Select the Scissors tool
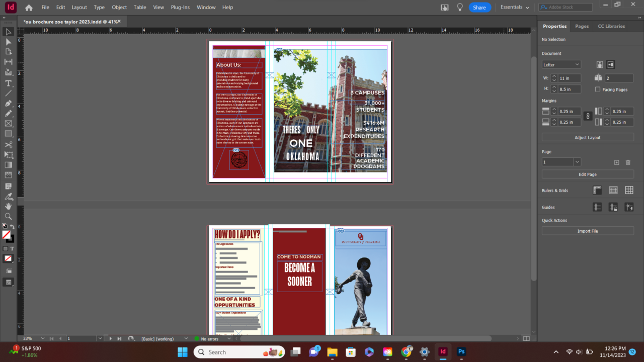The width and height of the screenshot is (644, 362). (x=9, y=145)
